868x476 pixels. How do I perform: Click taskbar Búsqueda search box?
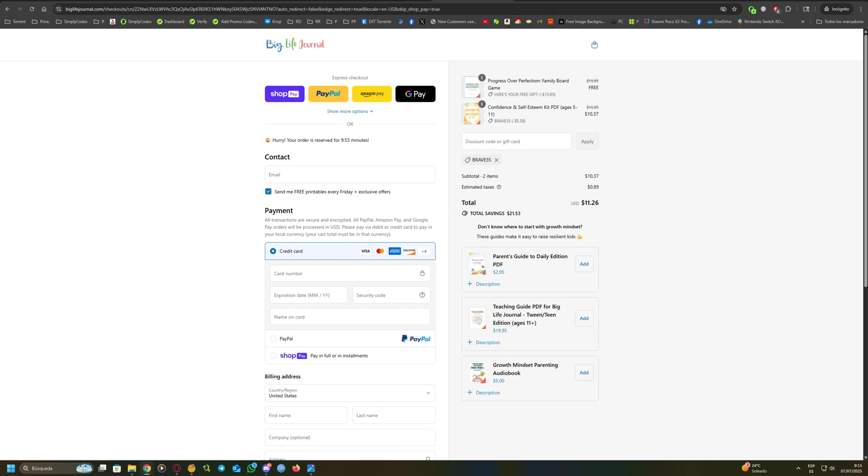click(x=57, y=468)
